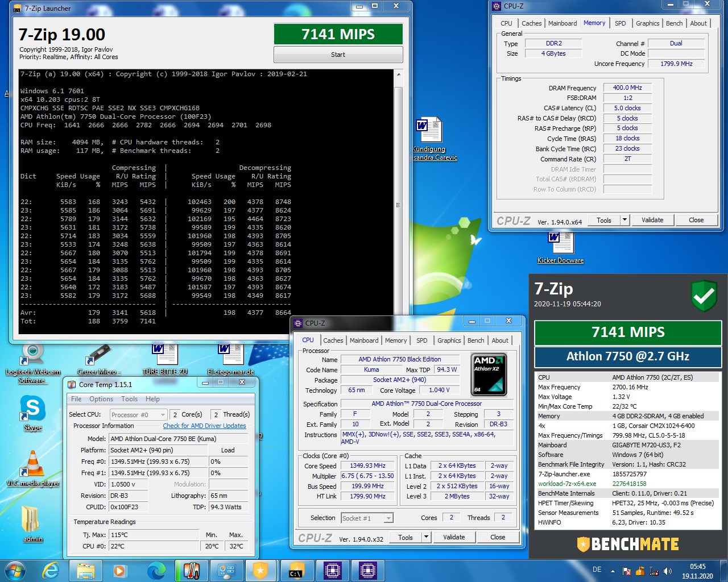This screenshot has width=728, height=582.
Task: Open Tools dropdown arrow in CPU-Z CPU window
Action: coord(426,537)
